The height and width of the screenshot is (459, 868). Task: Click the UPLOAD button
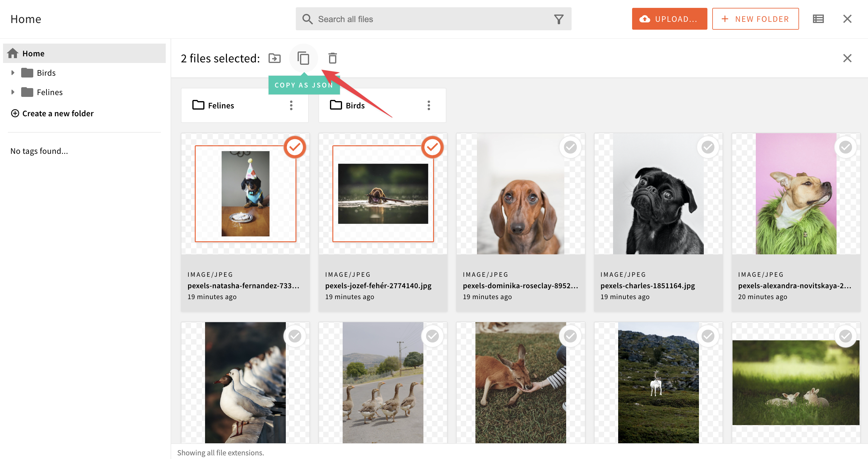pyautogui.click(x=668, y=18)
